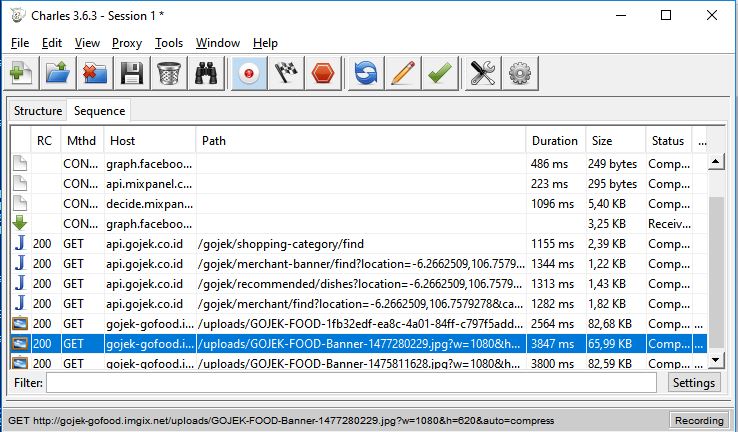Sort by the Path column header
Viewport: 738px width, 432px height.
[361, 141]
